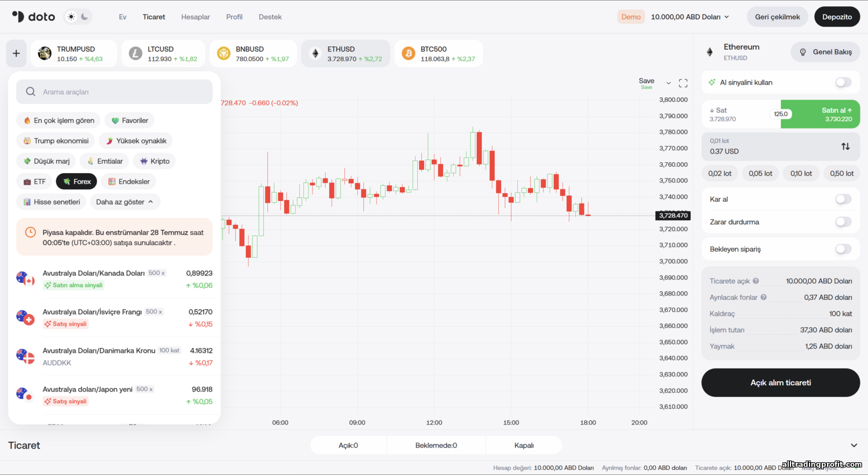The height and width of the screenshot is (475, 868).
Task: Turn on the Kar al switch
Action: [x=843, y=199]
